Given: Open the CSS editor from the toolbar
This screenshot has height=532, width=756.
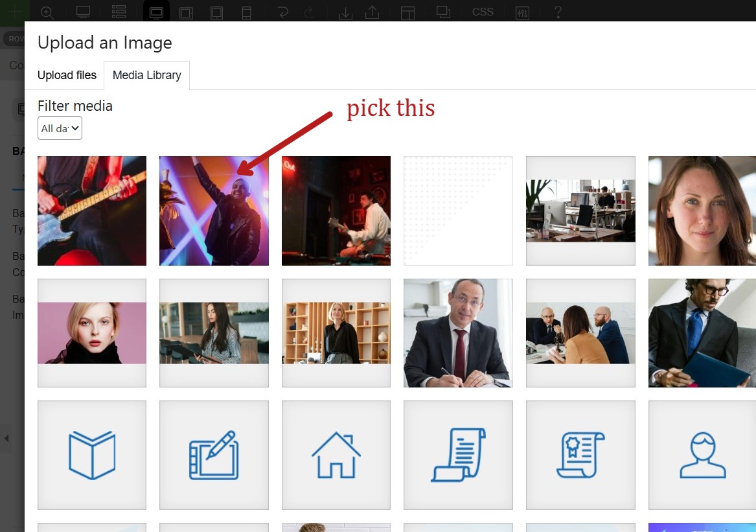Looking at the screenshot, I should 483,12.
